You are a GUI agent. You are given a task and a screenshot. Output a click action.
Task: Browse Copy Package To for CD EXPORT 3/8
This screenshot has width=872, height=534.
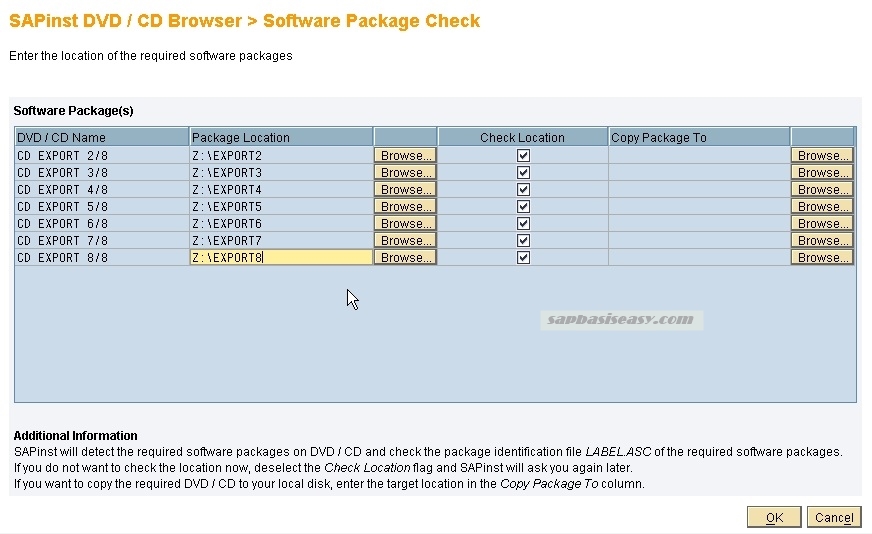click(823, 172)
